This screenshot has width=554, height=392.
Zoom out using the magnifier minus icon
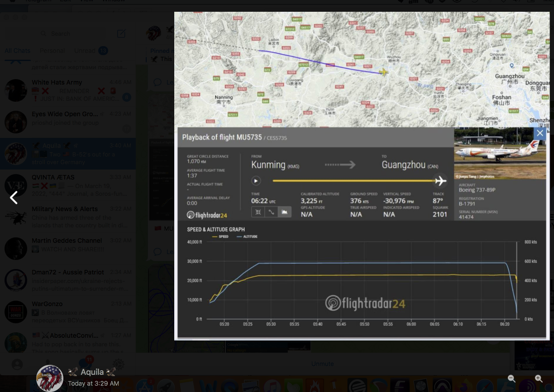[x=511, y=379]
